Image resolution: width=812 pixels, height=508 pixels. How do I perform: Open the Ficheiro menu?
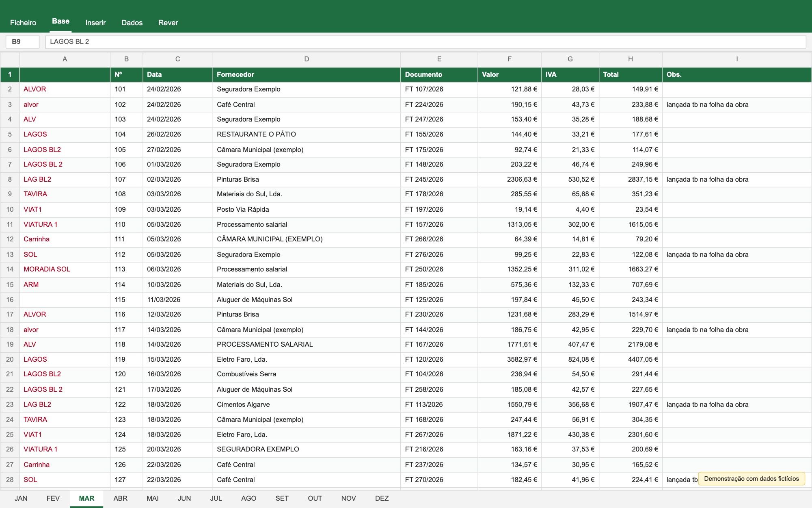23,23
